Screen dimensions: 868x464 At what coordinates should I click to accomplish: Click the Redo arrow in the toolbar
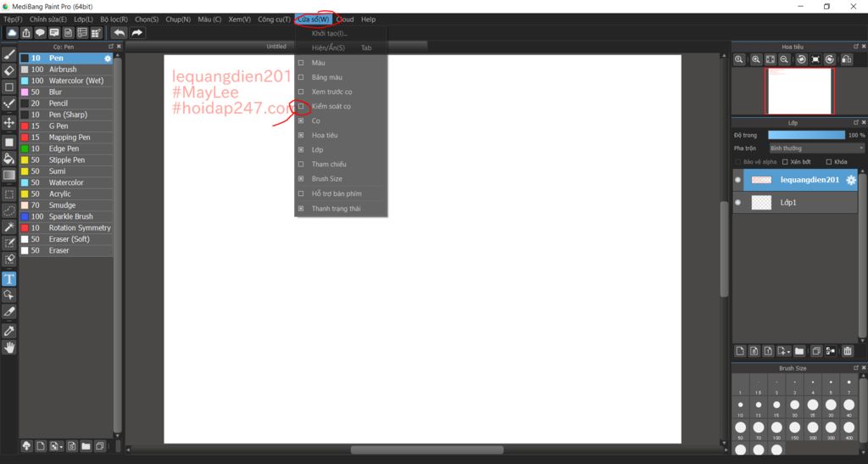(136, 33)
